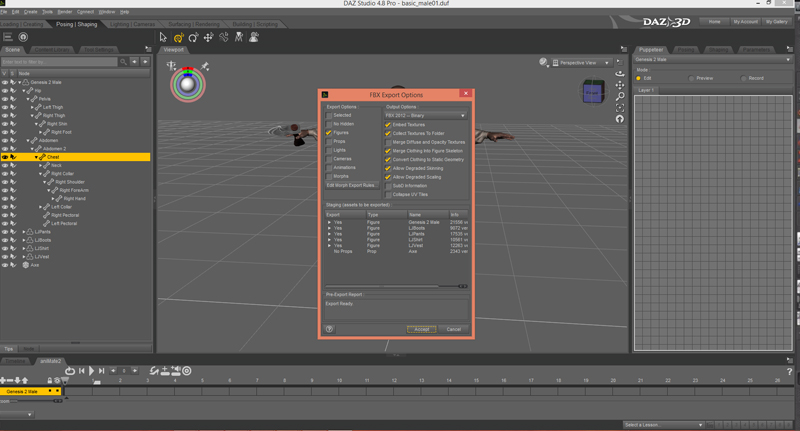The image size is (800, 431).
Task: Click the Home button
Action: 714,21
